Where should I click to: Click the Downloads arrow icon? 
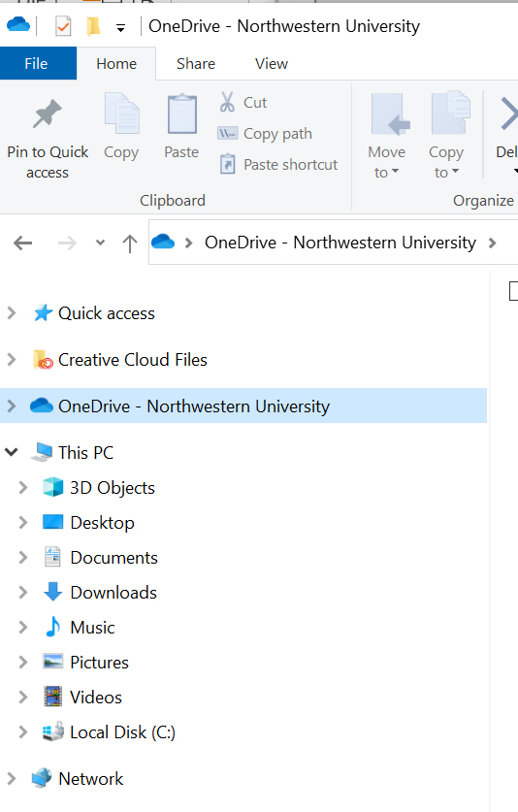click(52, 592)
